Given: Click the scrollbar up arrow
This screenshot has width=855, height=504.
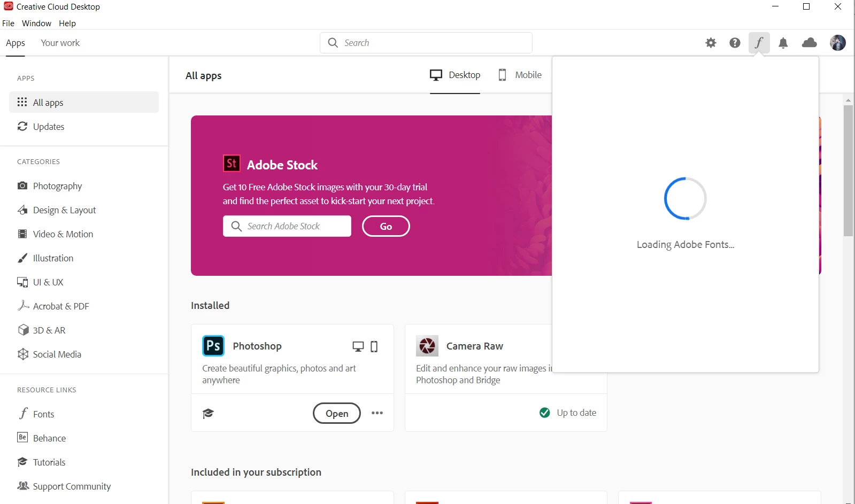Looking at the screenshot, I should pyautogui.click(x=848, y=100).
